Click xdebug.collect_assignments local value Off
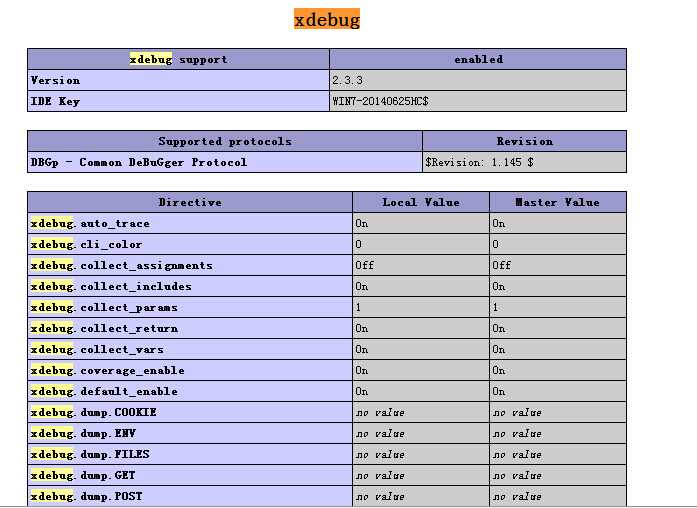Screen dimensions: 697x508 click(x=421, y=265)
